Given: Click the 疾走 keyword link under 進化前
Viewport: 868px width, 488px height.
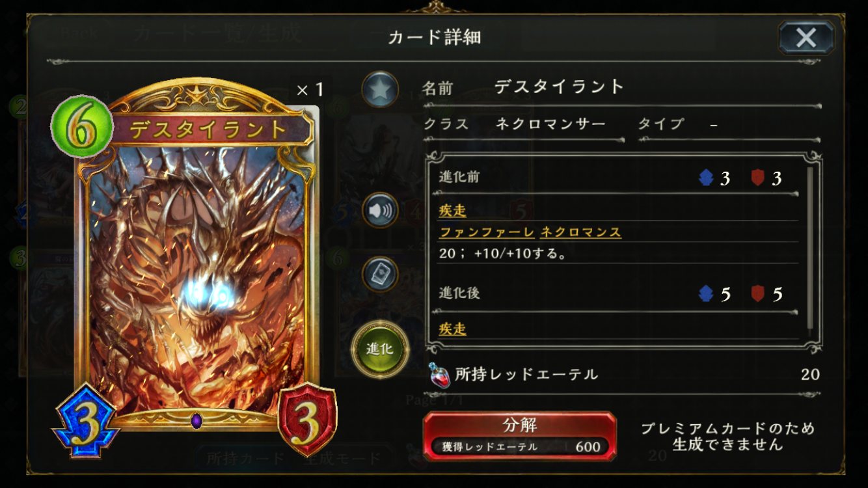Looking at the screenshot, I should pyautogui.click(x=452, y=211).
